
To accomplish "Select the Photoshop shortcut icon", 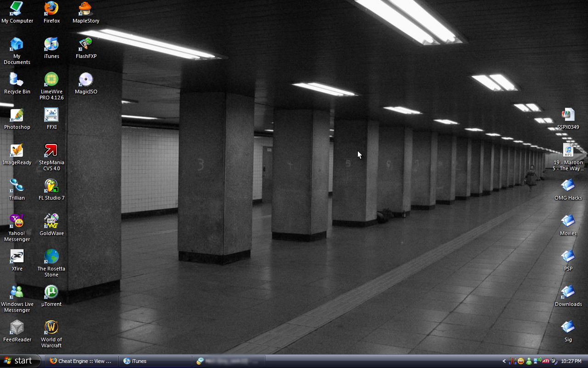I will pos(17,119).
